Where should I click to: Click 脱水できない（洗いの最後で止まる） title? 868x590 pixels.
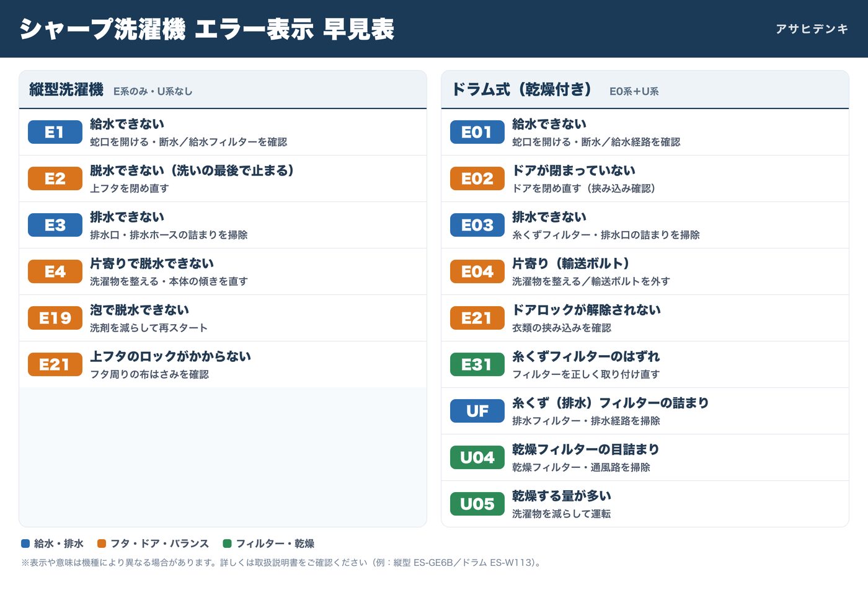pyautogui.click(x=192, y=170)
